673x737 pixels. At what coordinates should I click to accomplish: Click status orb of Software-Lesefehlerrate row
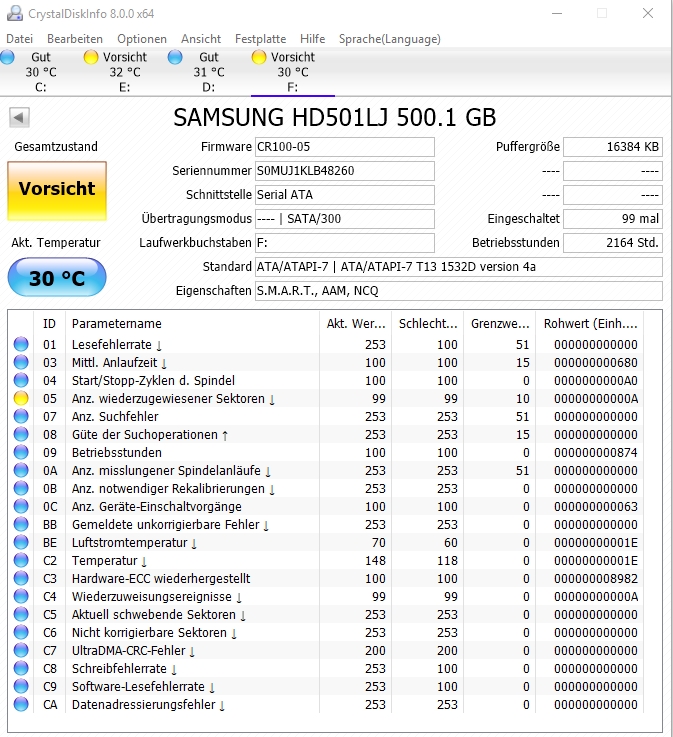(x=21, y=687)
